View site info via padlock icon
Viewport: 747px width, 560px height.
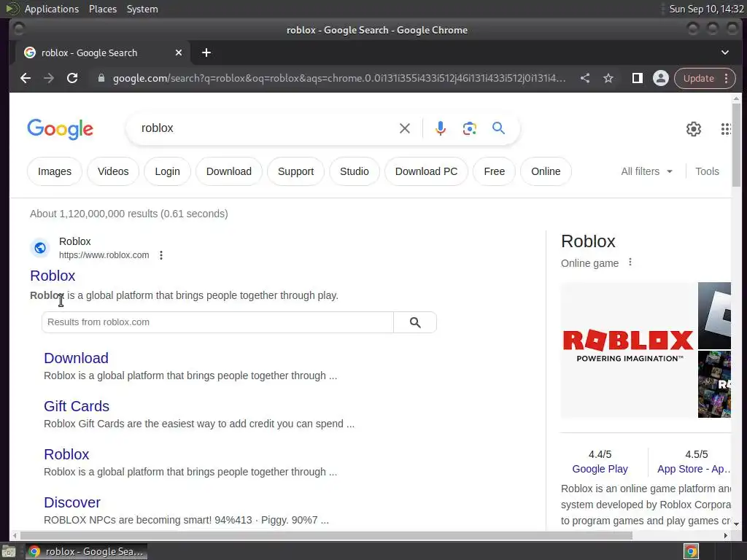pyautogui.click(x=101, y=78)
